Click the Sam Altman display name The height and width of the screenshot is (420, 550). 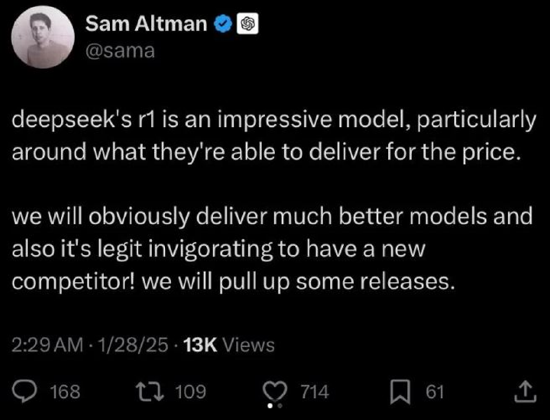tap(146, 24)
